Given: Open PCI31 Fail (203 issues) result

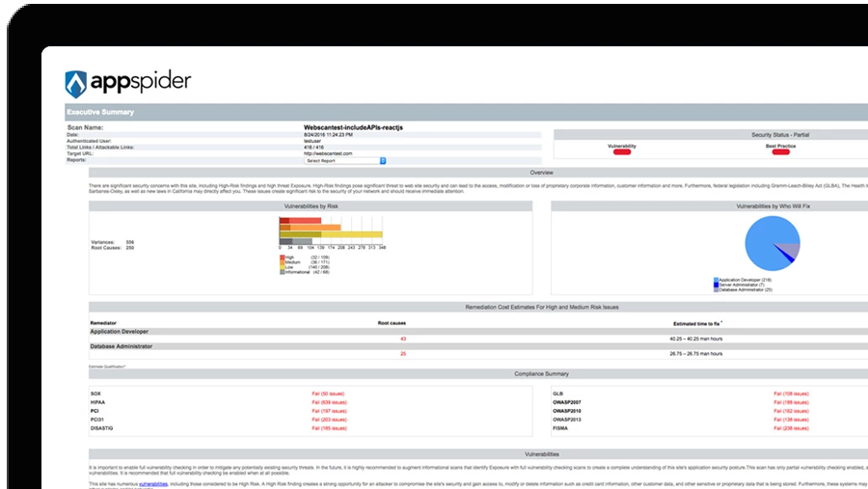Looking at the screenshot, I should [x=330, y=420].
